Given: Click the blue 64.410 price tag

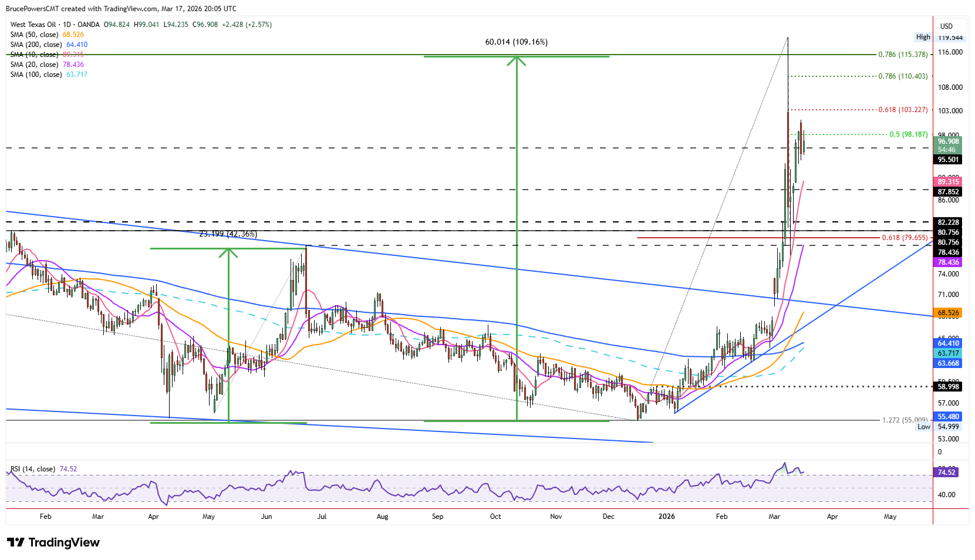Looking at the screenshot, I should [947, 343].
